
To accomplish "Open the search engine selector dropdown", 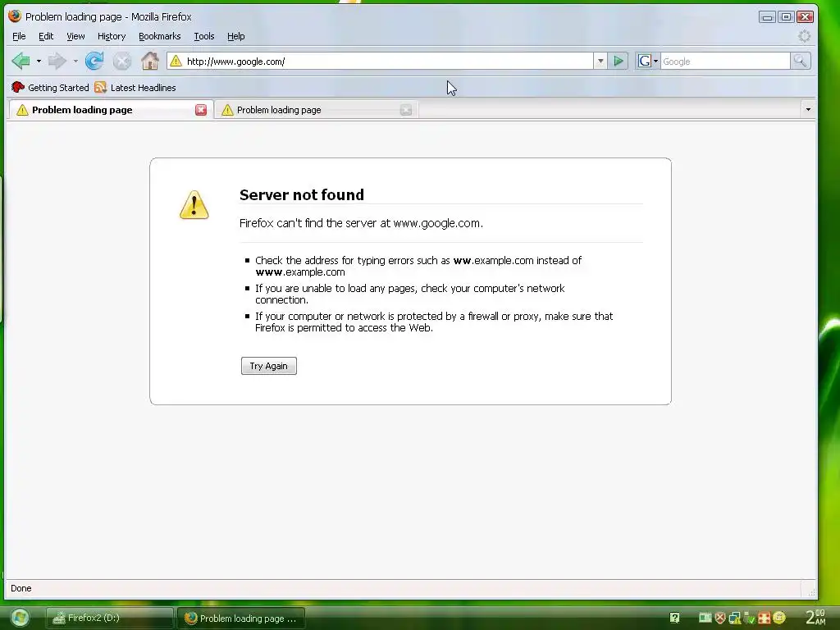I will tap(648, 61).
